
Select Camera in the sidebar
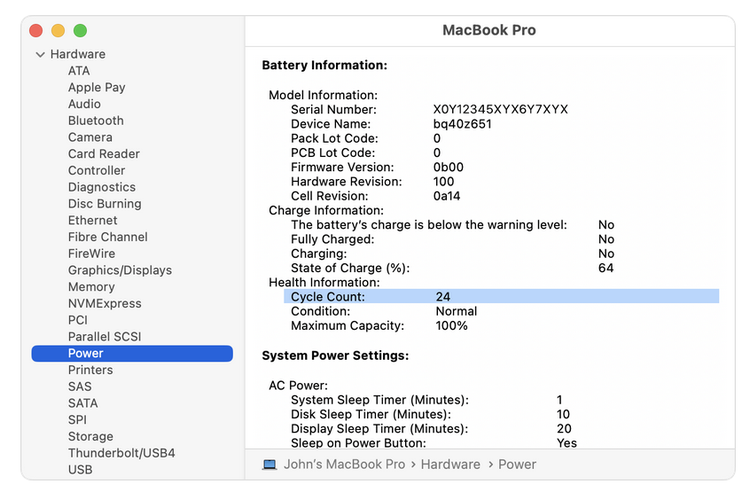pos(90,137)
